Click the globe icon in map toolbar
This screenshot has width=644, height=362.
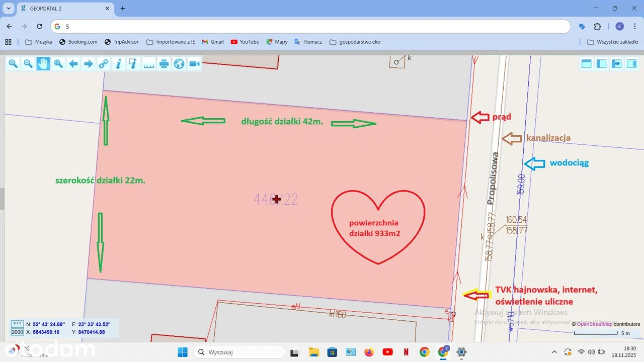point(179,63)
